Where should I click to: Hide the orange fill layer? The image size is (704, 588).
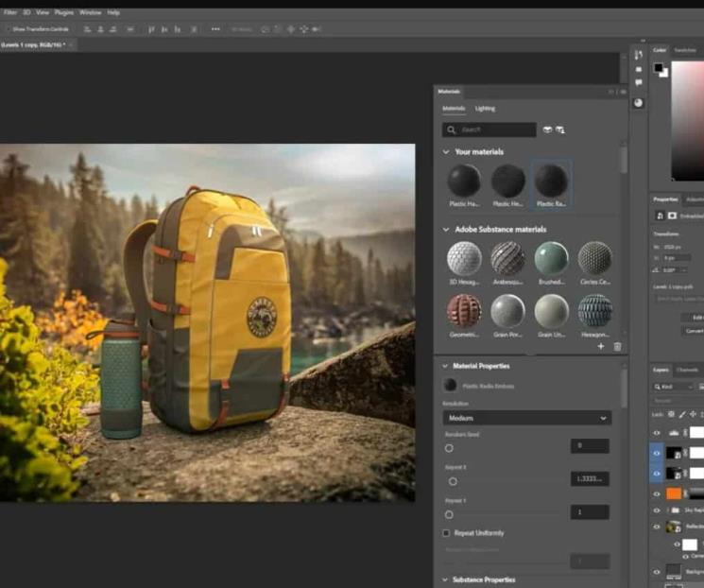(657, 493)
